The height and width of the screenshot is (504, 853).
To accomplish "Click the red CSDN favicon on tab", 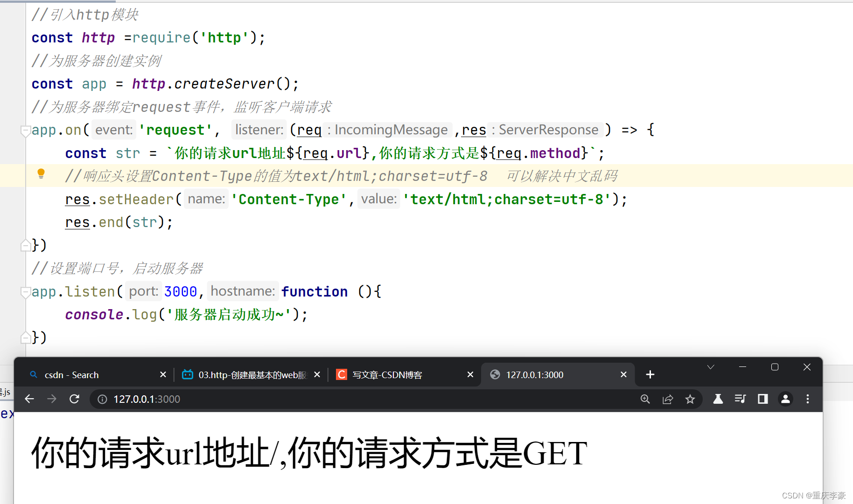I will 342,374.
